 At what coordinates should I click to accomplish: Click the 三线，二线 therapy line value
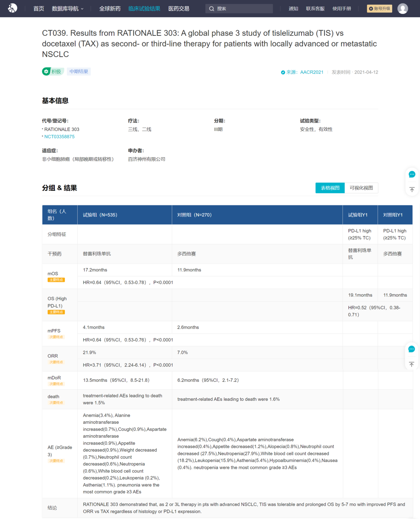tap(140, 130)
